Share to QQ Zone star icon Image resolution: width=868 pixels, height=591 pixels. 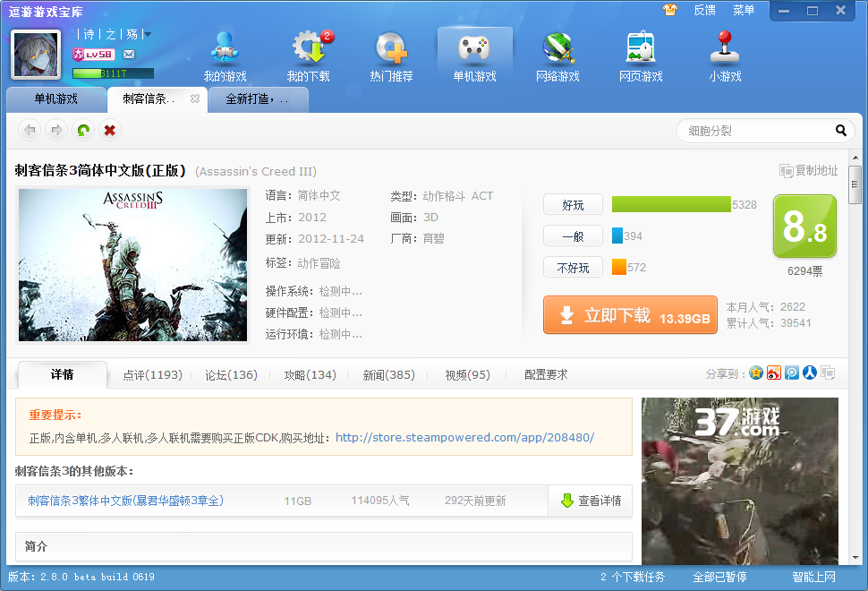756,373
